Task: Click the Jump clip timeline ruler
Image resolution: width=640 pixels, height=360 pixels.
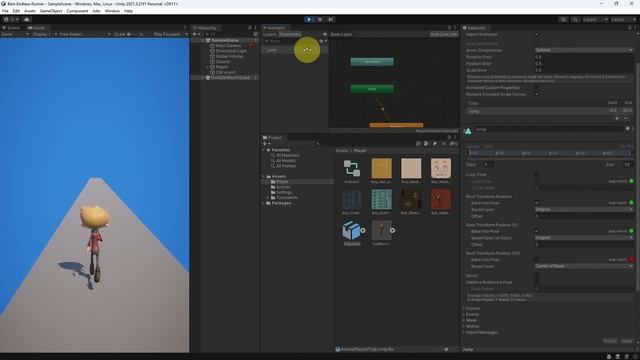Action: point(549,153)
